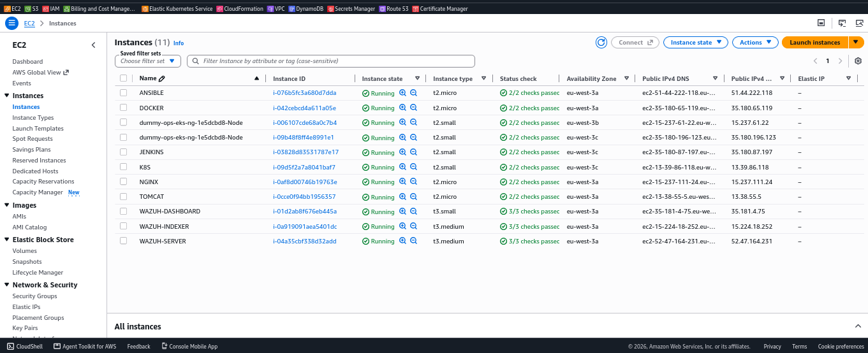Click the Launch instances button

pos(815,42)
